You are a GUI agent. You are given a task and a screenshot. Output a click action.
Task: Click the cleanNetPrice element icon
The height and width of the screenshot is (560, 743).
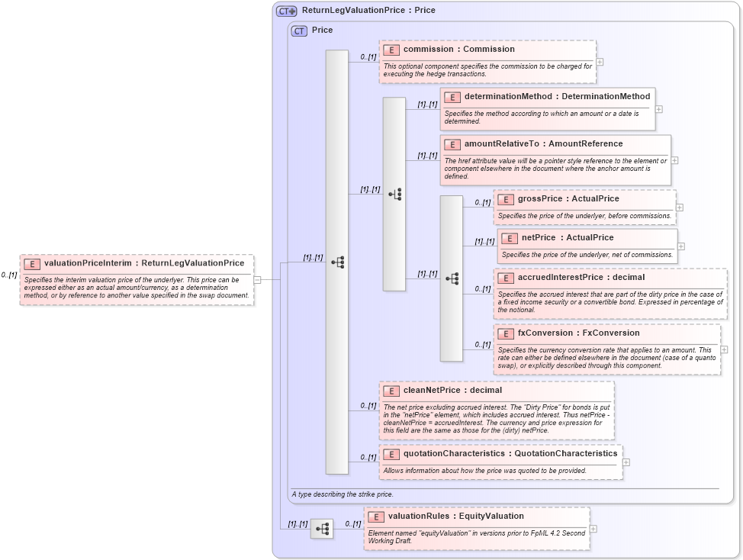[x=390, y=390]
